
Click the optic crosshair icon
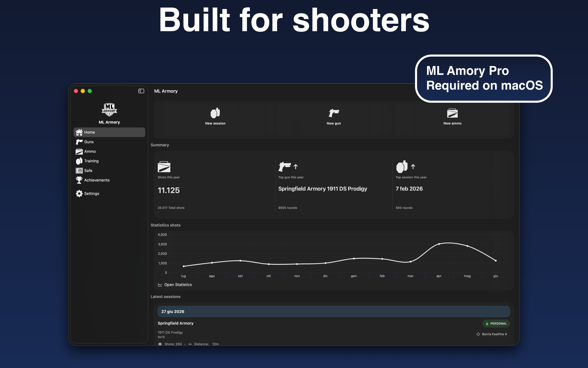pos(478,334)
